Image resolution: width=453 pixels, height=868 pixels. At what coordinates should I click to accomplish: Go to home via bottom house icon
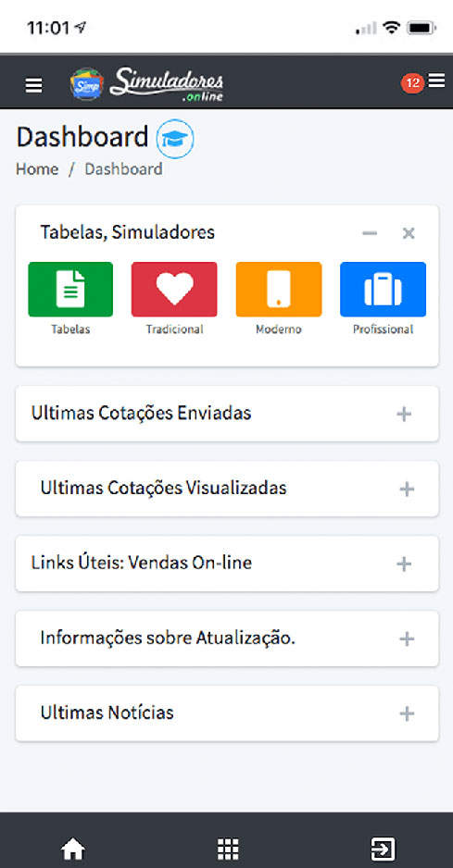click(x=73, y=848)
